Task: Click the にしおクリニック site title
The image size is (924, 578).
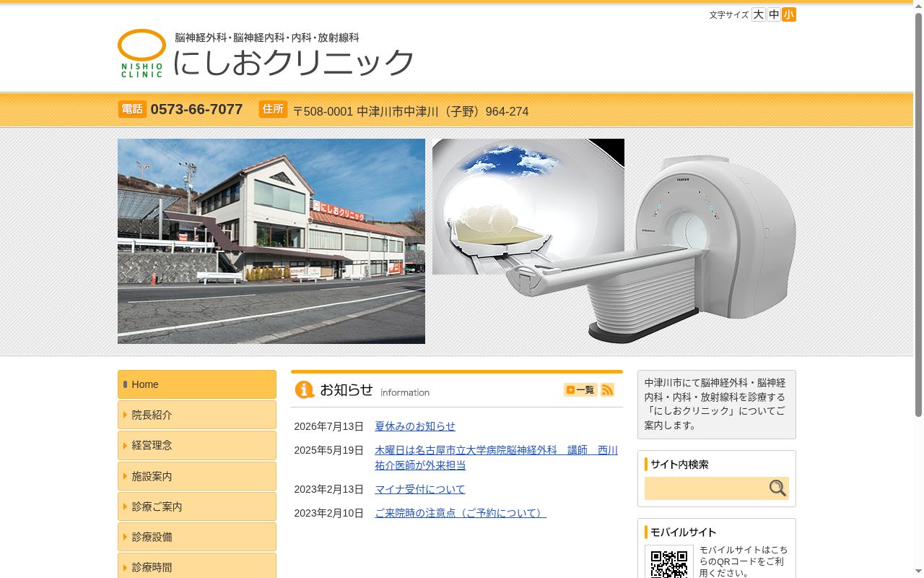Action: [293, 62]
